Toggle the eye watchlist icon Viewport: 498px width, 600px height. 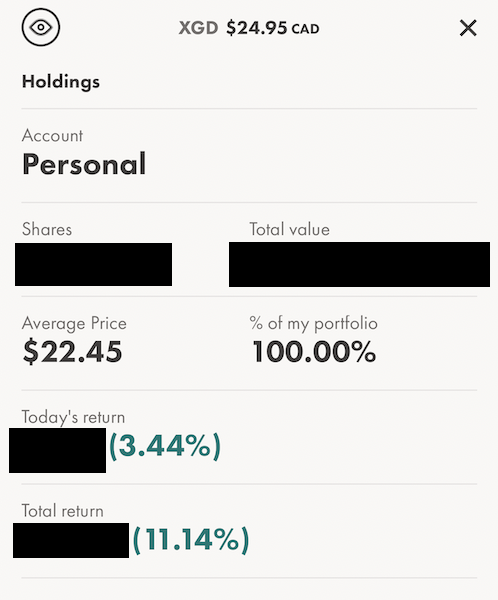coord(41,27)
